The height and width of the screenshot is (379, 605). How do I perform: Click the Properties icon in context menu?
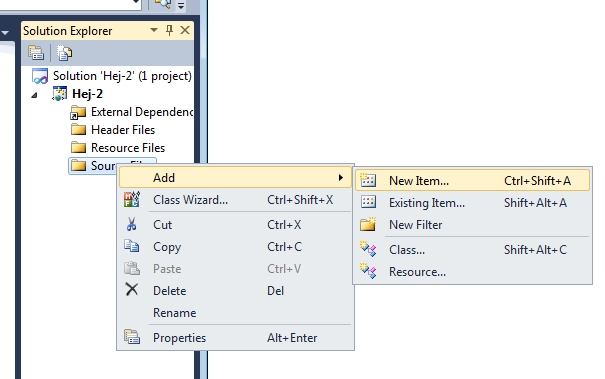click(x=132, y=337)
